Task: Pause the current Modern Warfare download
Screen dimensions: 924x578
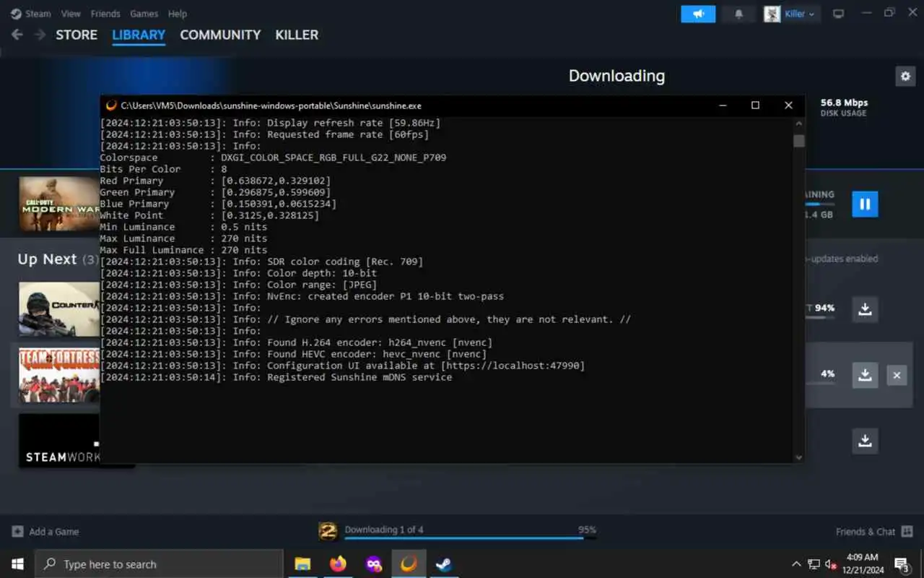Action: pyautogui.click(x=865, y=204)
